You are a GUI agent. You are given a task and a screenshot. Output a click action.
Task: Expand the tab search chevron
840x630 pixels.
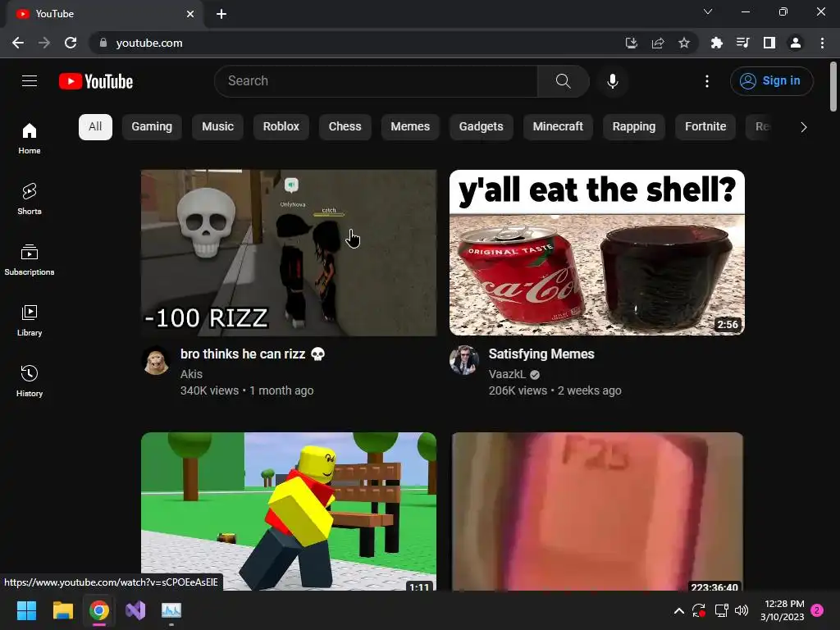708,11
